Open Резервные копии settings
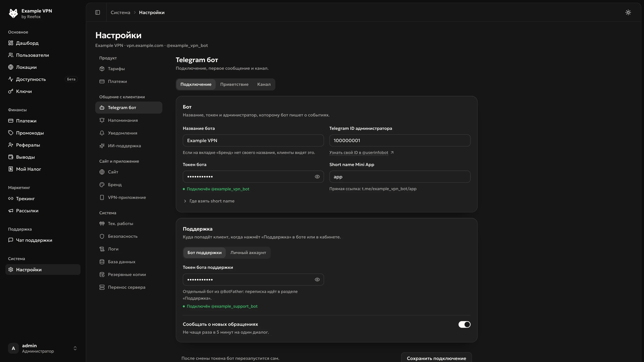The width and height of the screenshot is (644, 362). click(129, 275)
